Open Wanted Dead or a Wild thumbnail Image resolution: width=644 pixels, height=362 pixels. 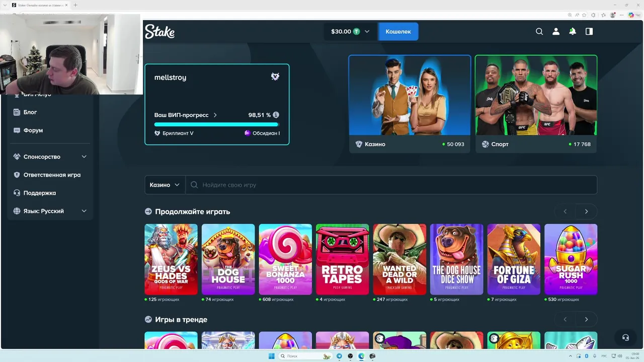pyautogui.click(x=399, y=259)
